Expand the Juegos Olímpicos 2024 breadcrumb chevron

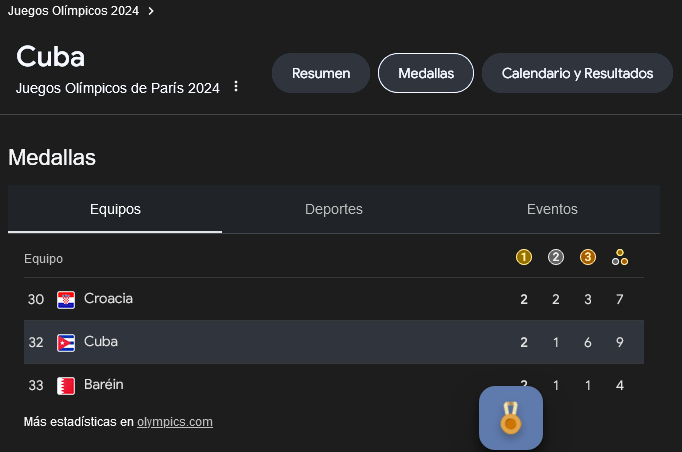coord(151,11)
